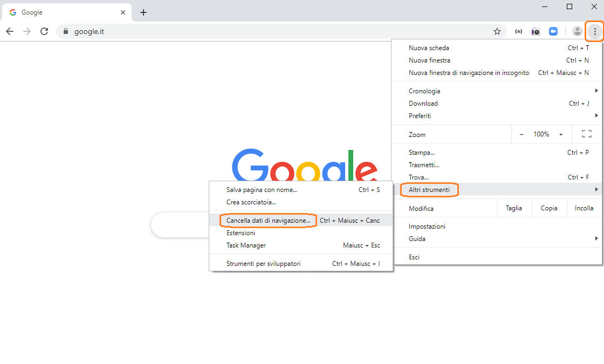Open a new tab with plus button
604x364 pixels.
[143, 12]
